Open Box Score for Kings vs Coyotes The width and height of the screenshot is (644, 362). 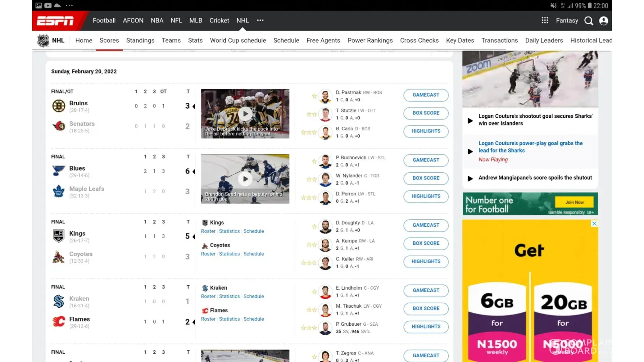[426, 243]
